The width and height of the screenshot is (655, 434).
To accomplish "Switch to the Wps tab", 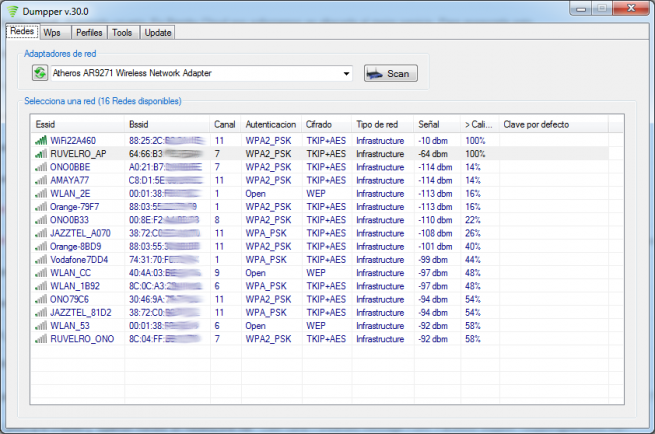I will pos(52,32).
